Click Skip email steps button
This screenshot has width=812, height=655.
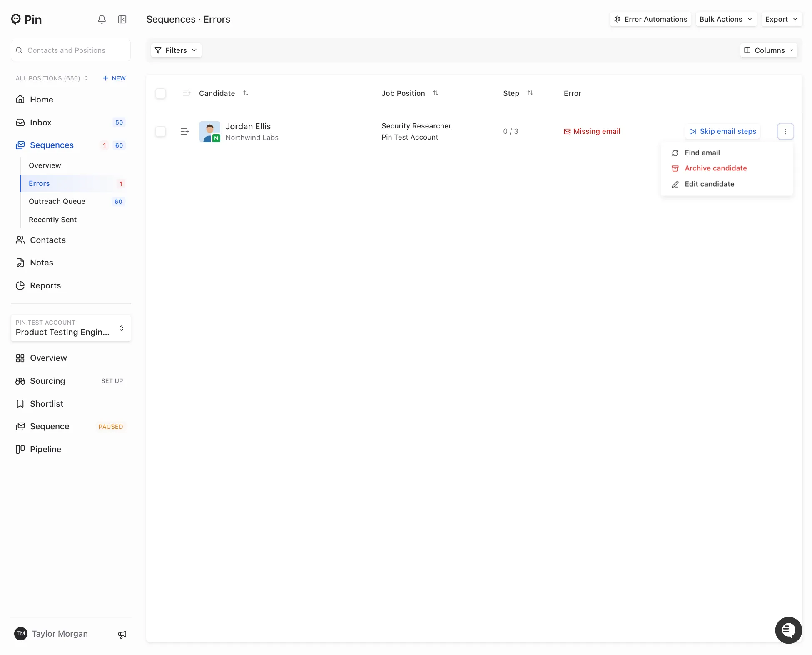[723, 131]
